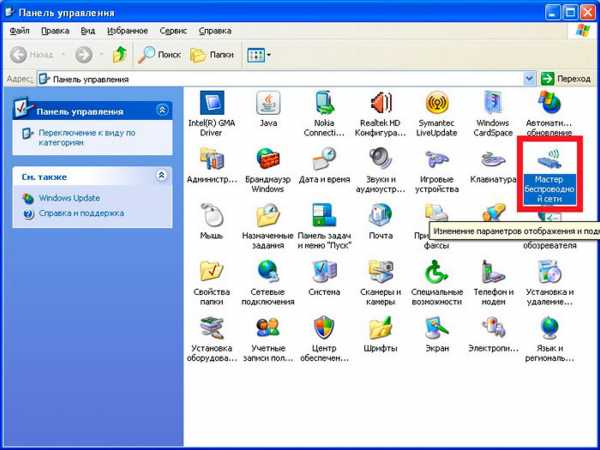The width and height of the screenshot is (600, 450).
Task: Open the Файл menu
Action: tap(19, 31)
